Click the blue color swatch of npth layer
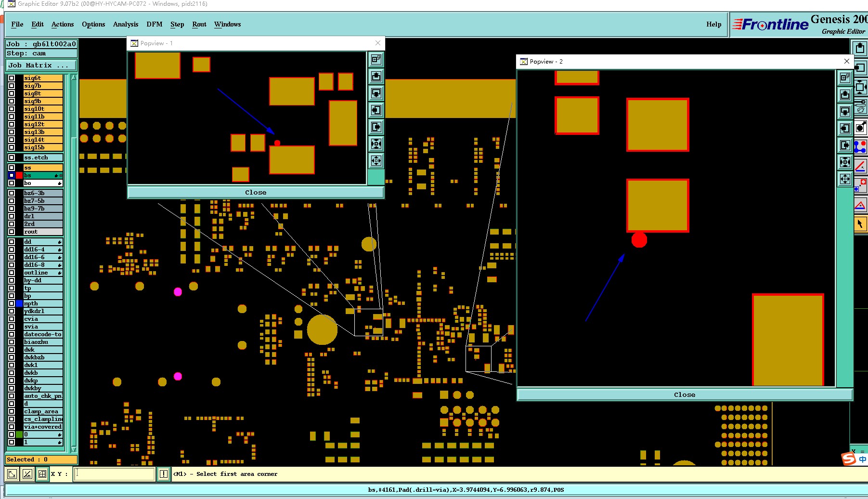 pyautogui.click(x=19, y=303)
